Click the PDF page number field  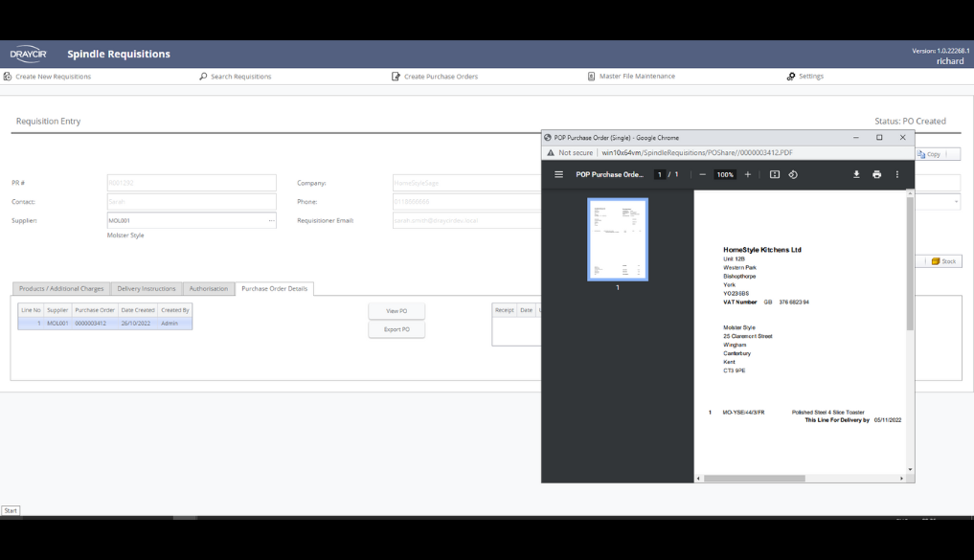click(660, 174)
